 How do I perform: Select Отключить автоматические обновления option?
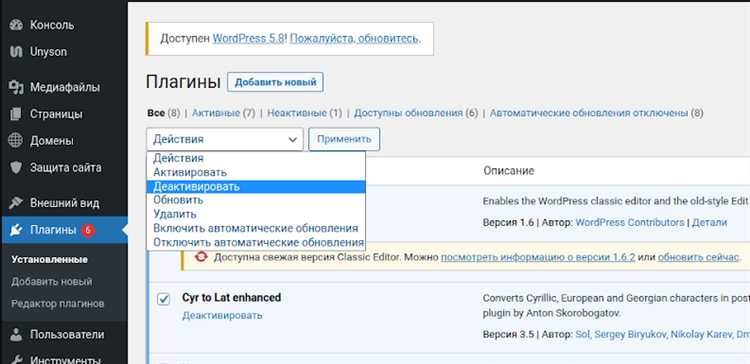point(256,243)
